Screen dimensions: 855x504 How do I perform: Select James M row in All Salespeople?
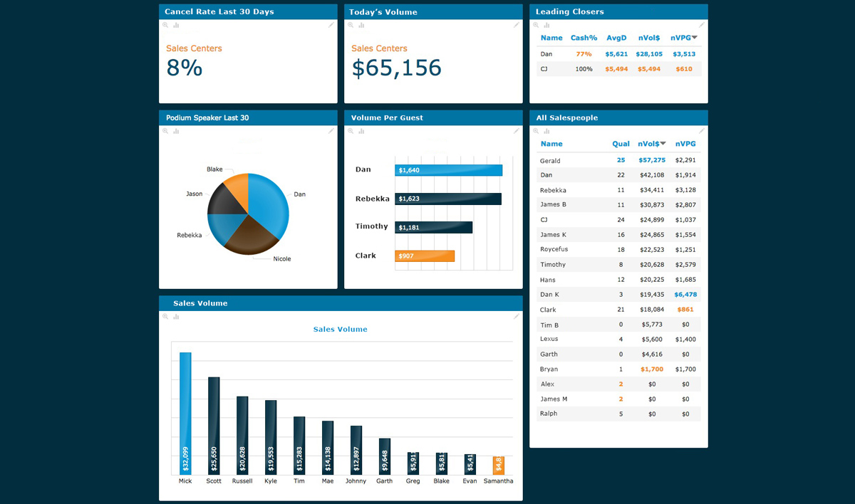coord(618,399)
